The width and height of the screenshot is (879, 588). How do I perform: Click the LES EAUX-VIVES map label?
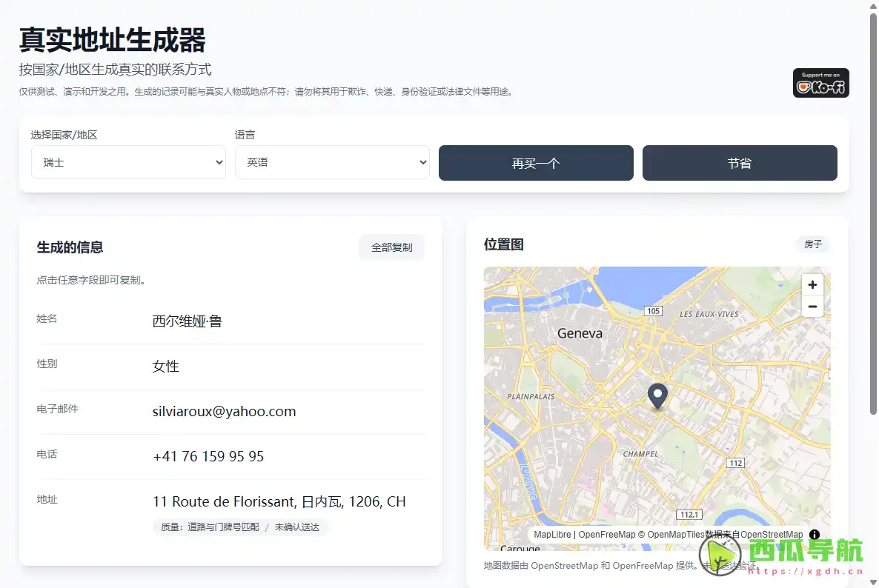click(709, 314)
